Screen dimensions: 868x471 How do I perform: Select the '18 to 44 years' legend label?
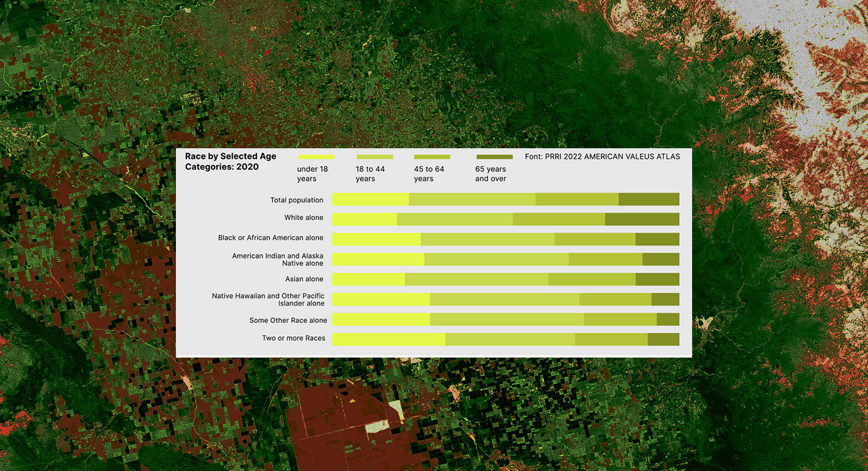click(370, 174)
